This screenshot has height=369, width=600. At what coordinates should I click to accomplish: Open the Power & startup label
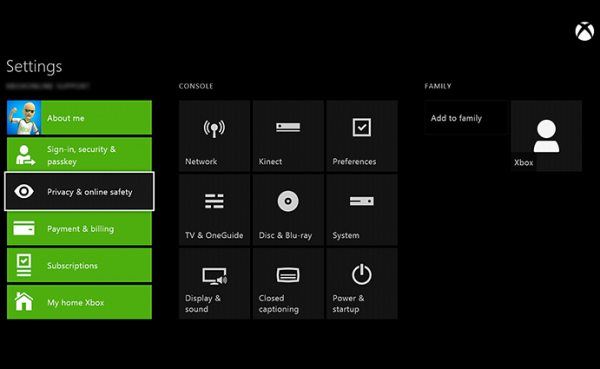(x=348, y=303)
